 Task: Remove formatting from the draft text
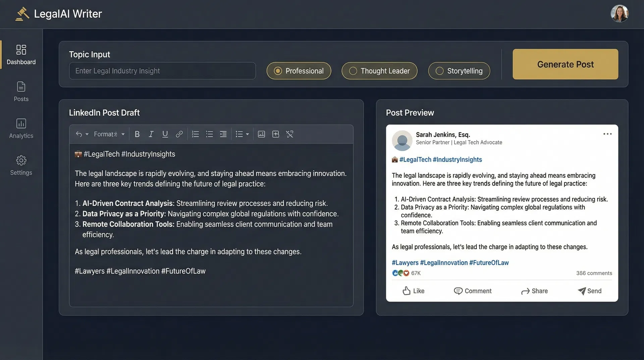coord(289,134)
